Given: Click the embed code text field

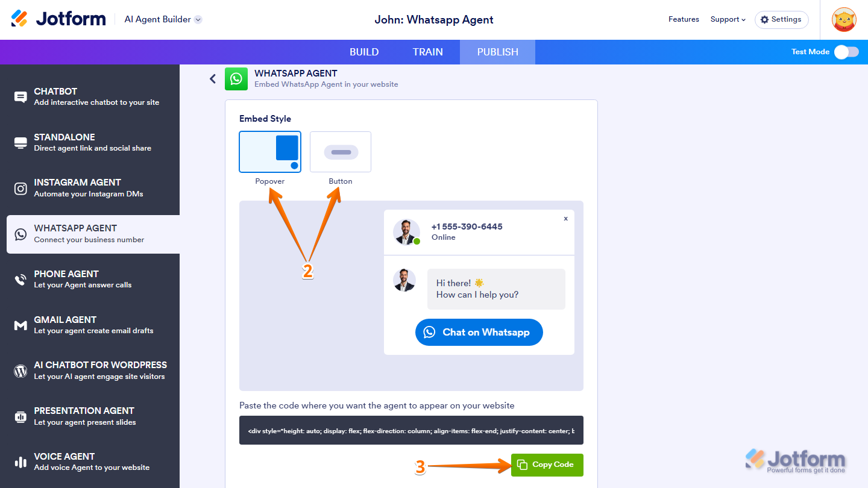Looking at the screenshot, I should tap(411, 430).
